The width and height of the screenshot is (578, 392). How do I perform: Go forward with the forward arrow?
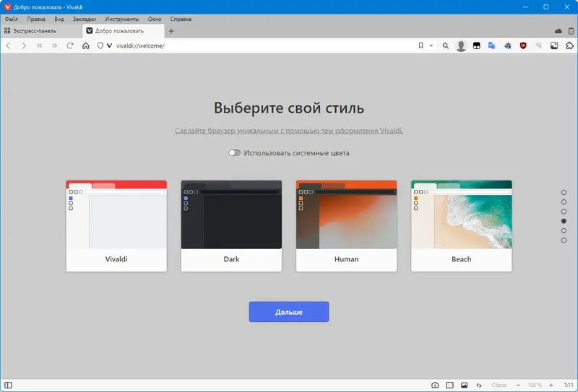click(x=24, y=45)
